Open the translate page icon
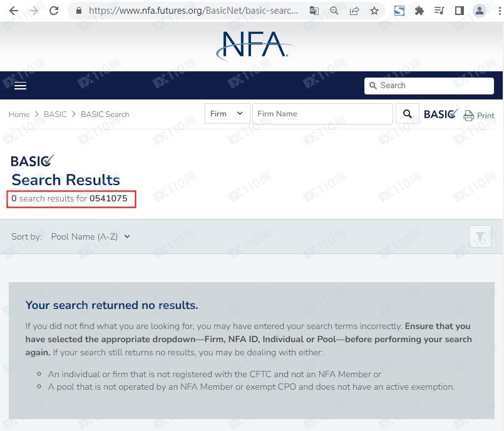Screen dimensions: 504x431 pyautogui.click(x=314, y=11)
